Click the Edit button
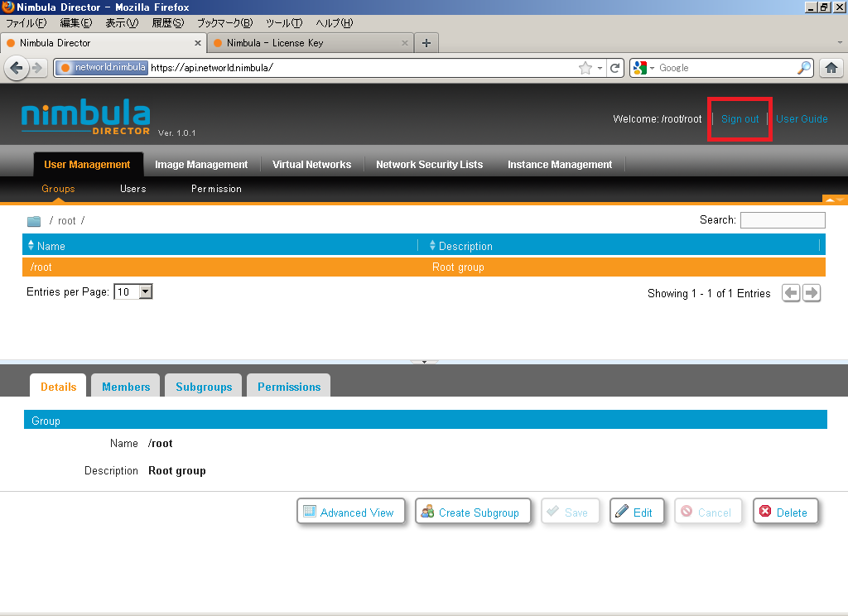848x616 pixels. point(637,512)
